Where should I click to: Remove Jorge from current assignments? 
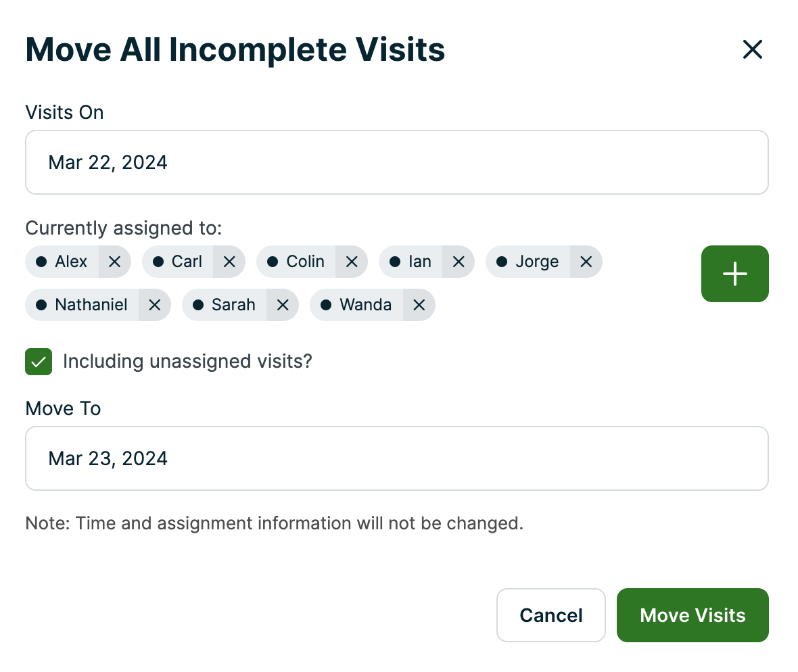click(x=586, y=262)
